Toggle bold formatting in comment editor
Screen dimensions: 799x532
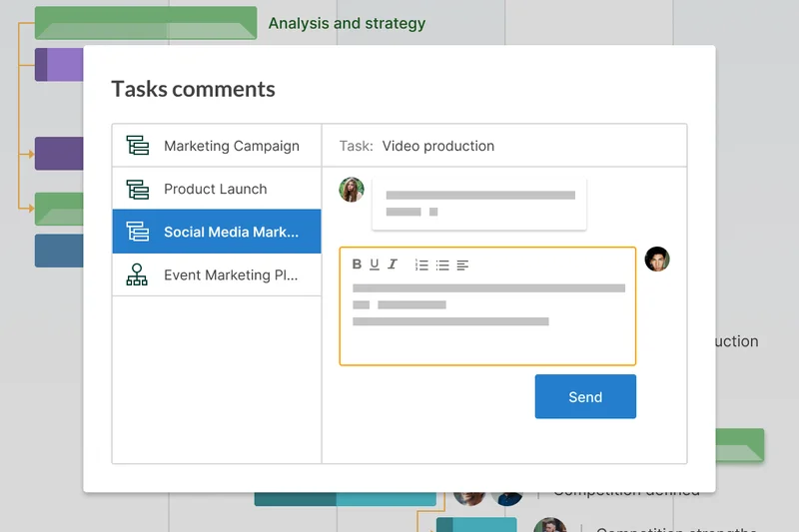357,265
